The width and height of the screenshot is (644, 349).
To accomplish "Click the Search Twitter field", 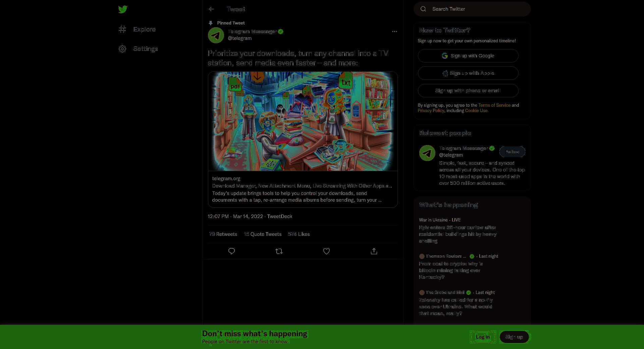I will coord(472,9).
